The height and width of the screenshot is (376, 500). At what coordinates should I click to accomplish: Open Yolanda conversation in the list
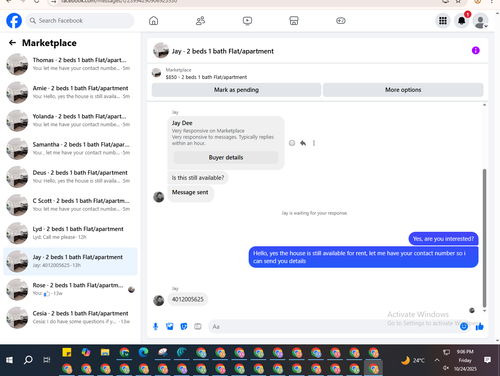[x=70, y=120]
